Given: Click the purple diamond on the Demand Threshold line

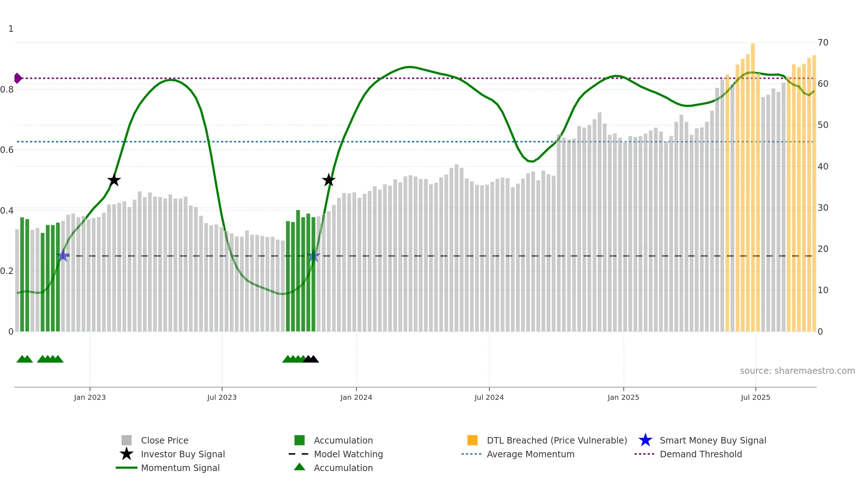Looking at the screenshot, I should coord(18,78).
